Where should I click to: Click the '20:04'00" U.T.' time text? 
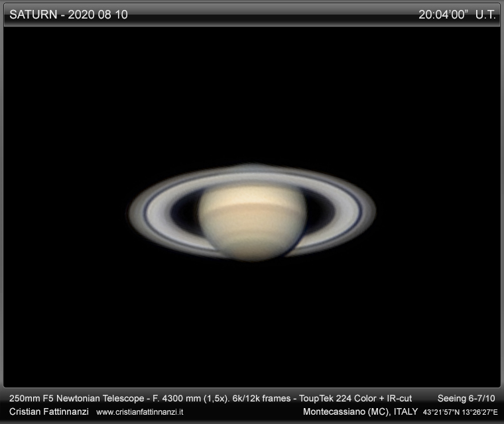click(x=457, y=15)
